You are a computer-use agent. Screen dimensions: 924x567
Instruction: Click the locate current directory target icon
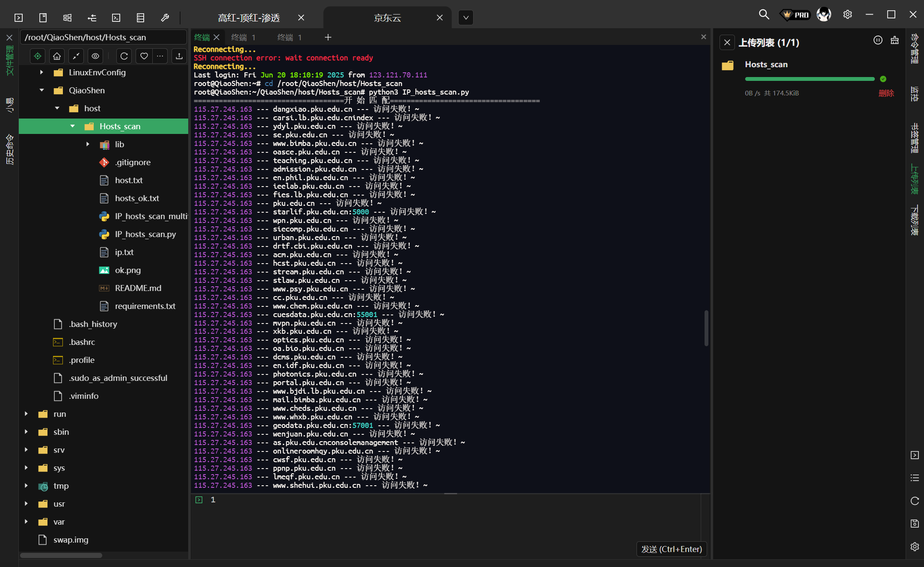38,56
